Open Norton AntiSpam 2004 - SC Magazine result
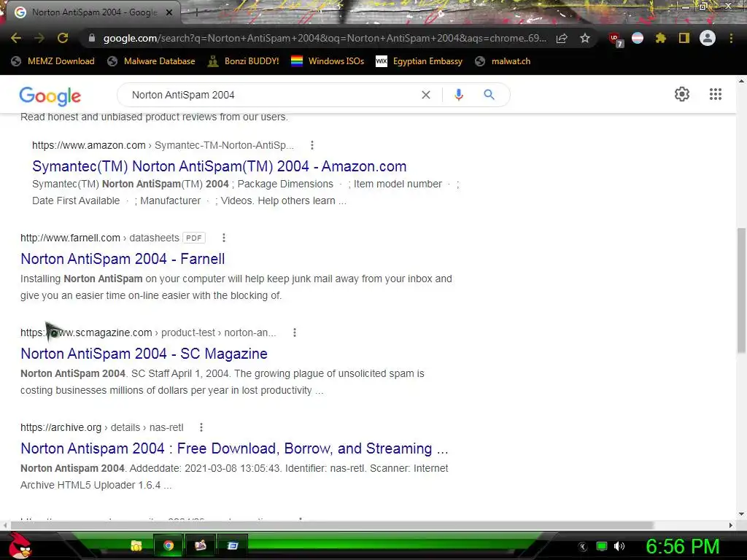 [x=144, y=354]
